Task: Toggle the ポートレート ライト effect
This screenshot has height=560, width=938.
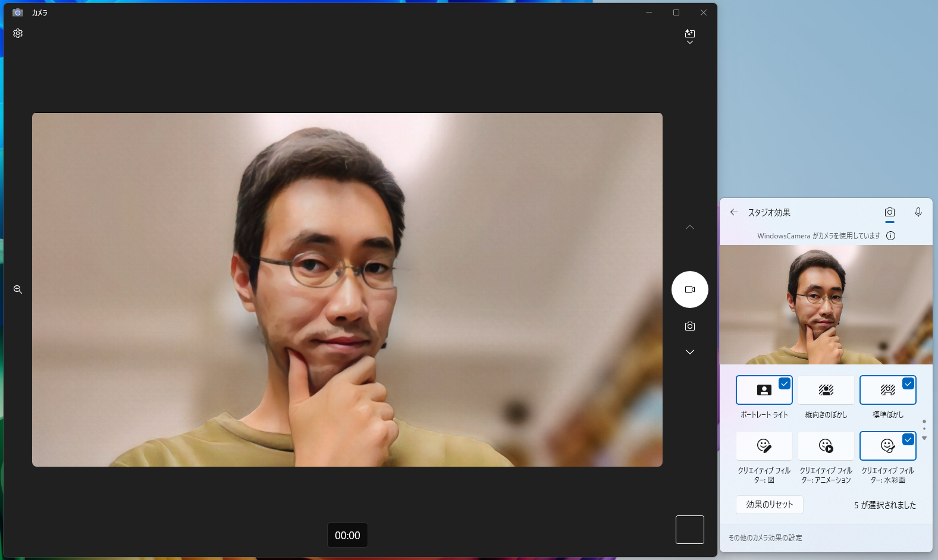Action: 764,390
